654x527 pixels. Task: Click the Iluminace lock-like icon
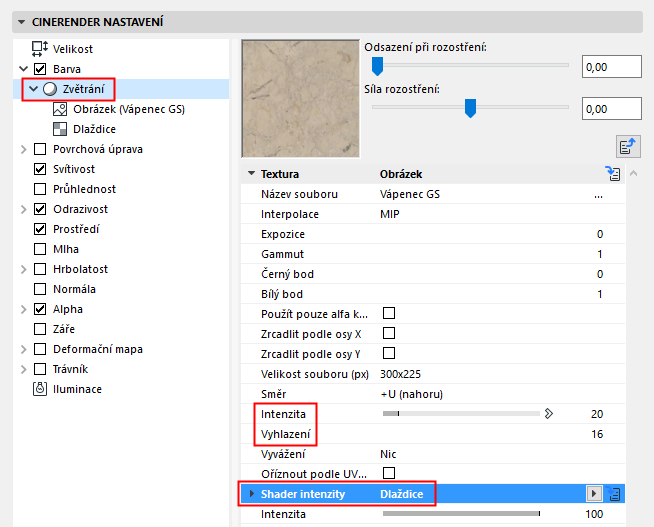click(40, 389)
